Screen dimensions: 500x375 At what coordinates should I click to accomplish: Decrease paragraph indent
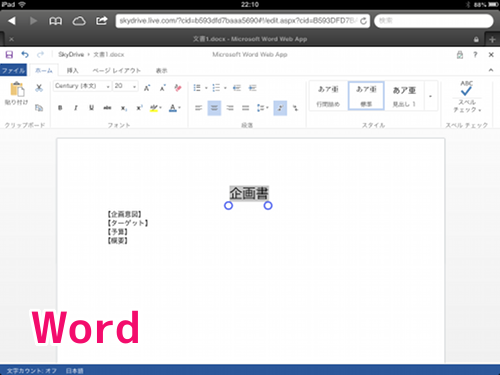(x=237, y=88)
